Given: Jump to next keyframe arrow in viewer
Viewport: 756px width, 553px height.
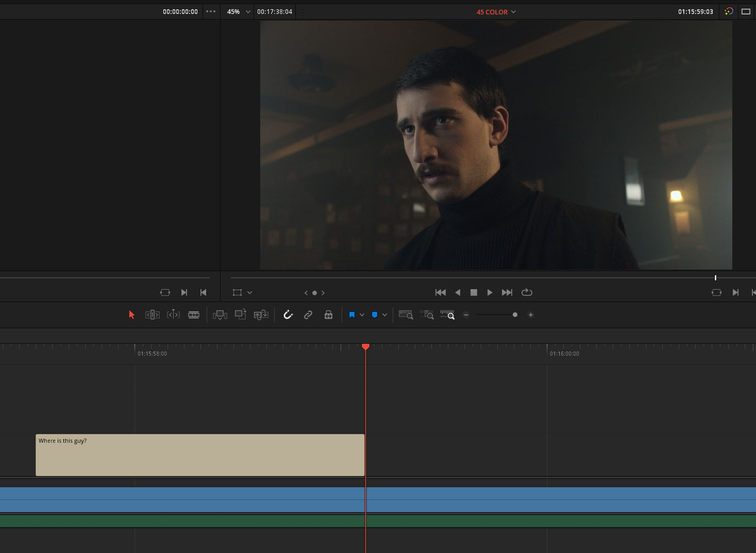Looking at the screenshot, I should 323,293.
